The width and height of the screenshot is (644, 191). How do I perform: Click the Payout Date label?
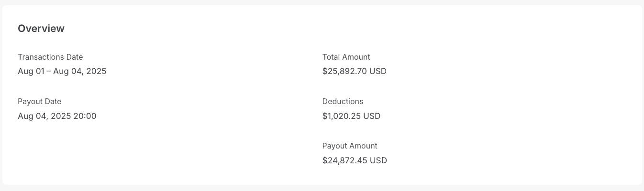(x=39, y=102)
